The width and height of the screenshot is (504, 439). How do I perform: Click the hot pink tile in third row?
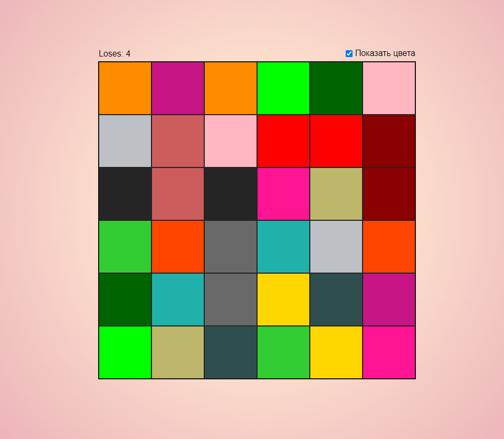tap(283, 193)
